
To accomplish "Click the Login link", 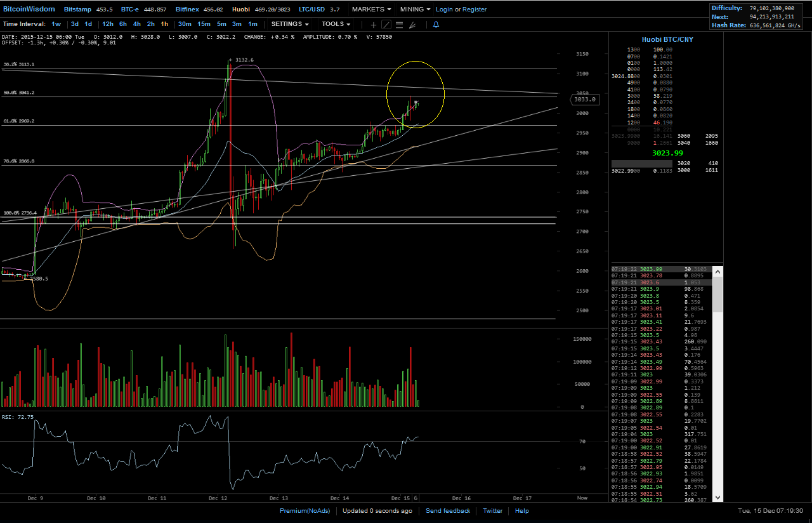I will click(445, 10).
